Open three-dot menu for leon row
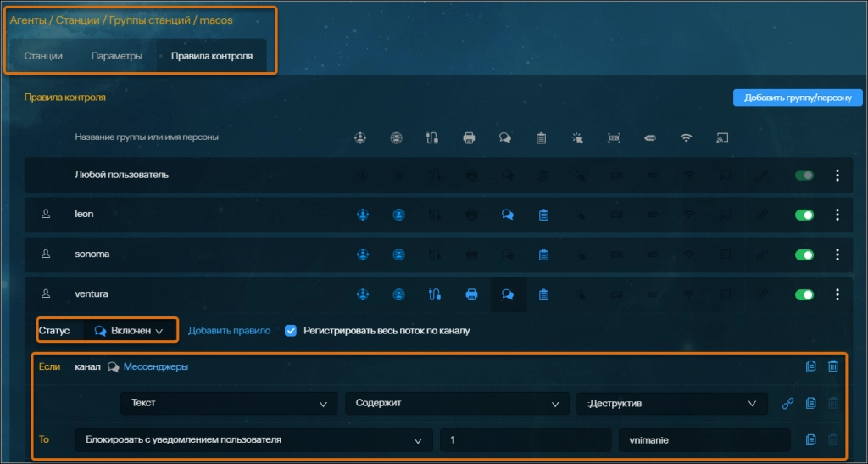Image resolution: width=868 pixels, height=464 pixels. click(x=837, y=215)
